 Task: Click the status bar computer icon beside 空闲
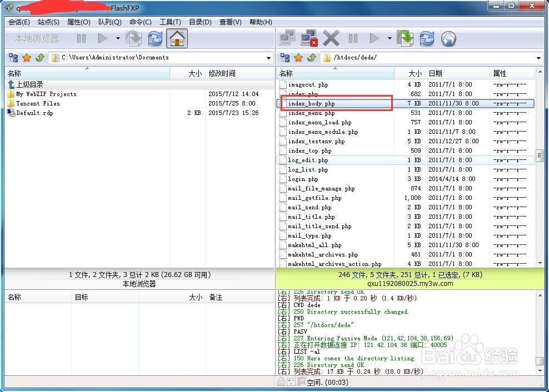click(x=301, y=382)
